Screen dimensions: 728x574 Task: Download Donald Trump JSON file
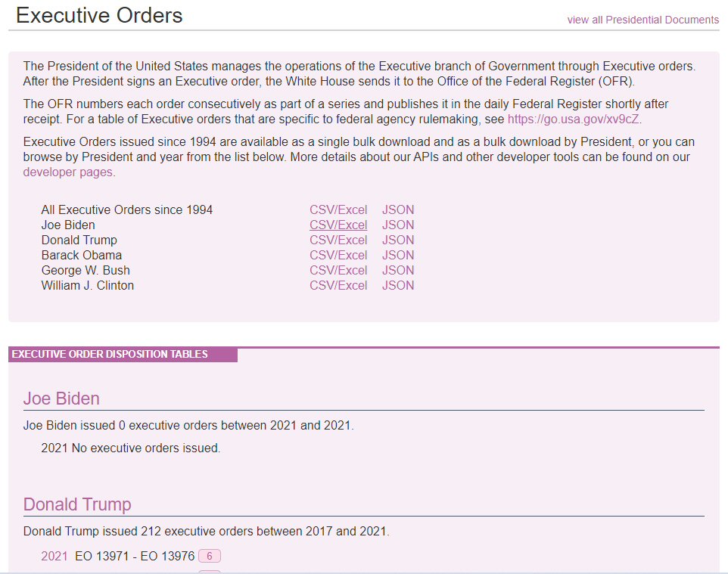tap(398, 240)
